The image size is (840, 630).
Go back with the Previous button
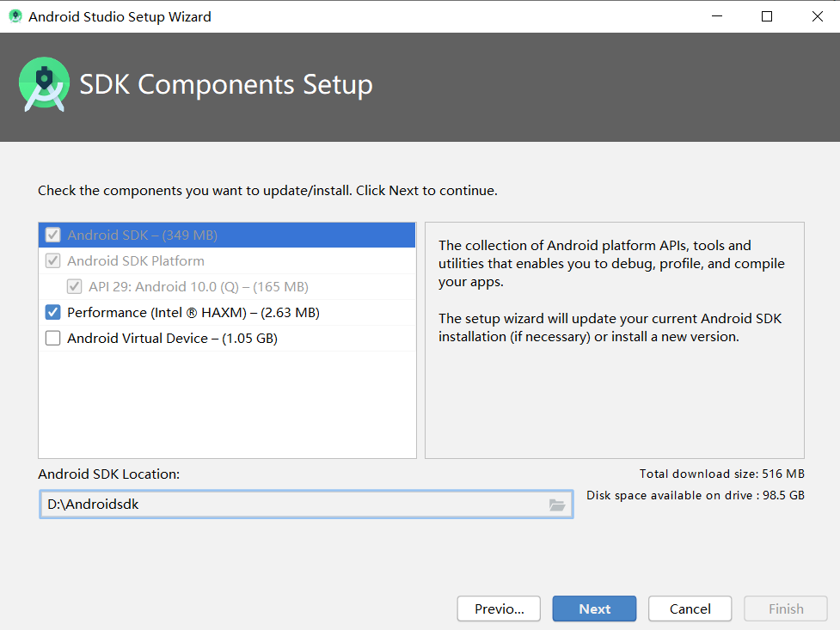(499, 609)
